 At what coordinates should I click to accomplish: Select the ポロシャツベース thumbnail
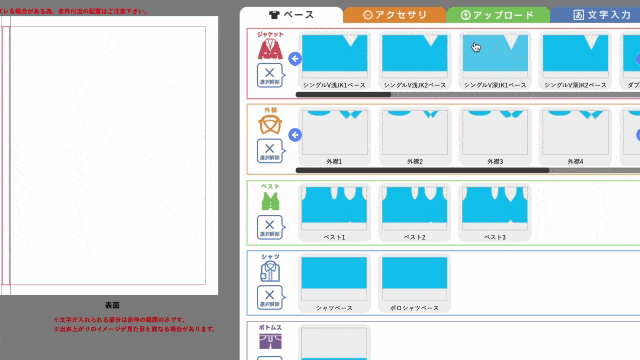[x=415, y=283]
